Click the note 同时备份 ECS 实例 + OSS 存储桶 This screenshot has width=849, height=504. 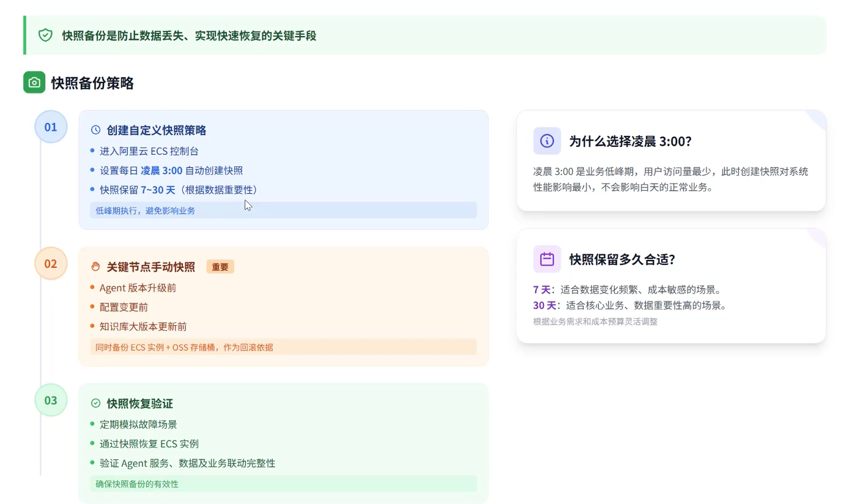pyautogui.click(x=283, y=347)
